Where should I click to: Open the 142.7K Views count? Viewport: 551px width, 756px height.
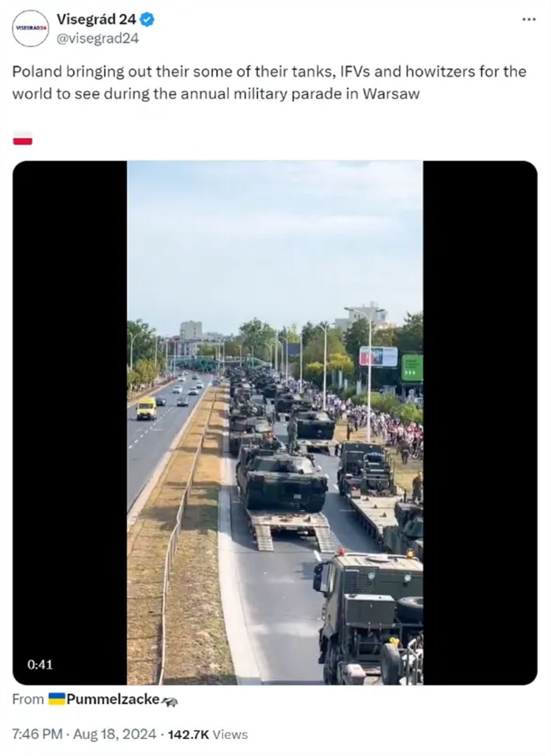click(208, 734)
